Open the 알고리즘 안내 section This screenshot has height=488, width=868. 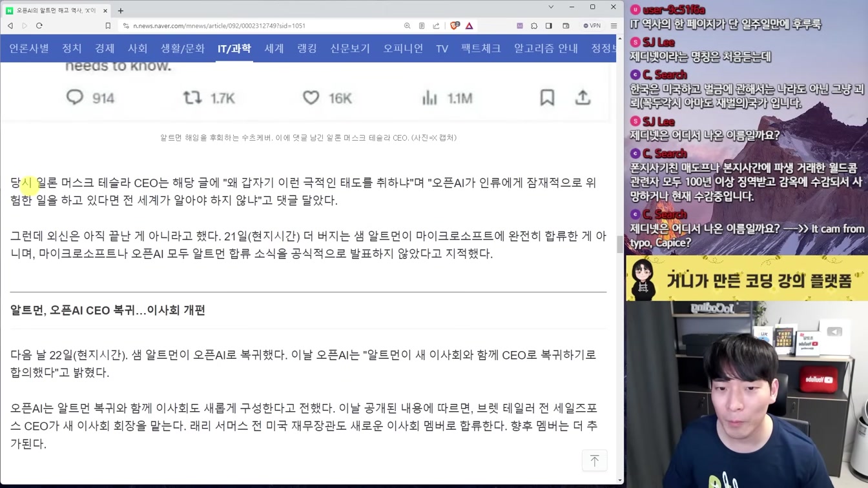(x=546, y=48)
